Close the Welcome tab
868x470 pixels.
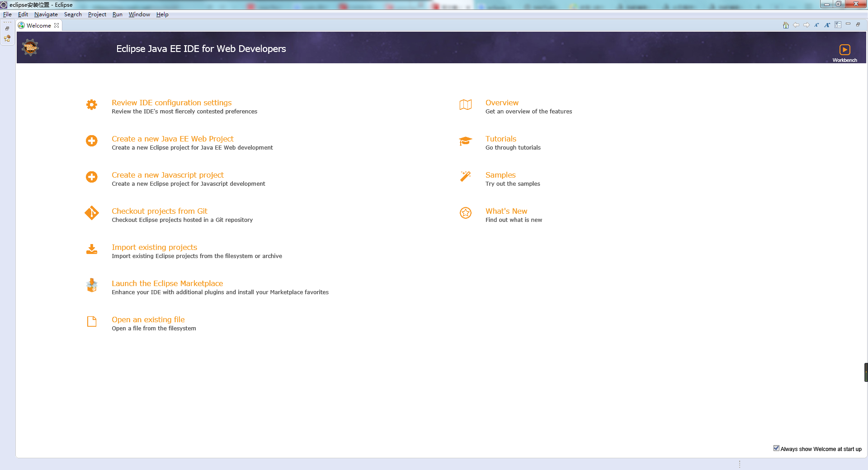[57, 25]
